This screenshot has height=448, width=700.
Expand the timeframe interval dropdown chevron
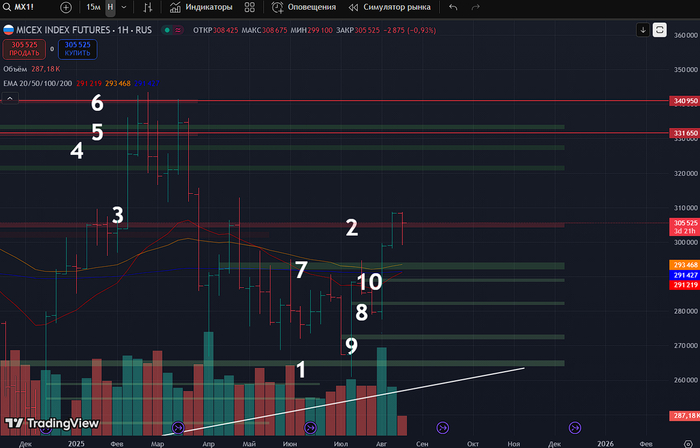[123, 7]
